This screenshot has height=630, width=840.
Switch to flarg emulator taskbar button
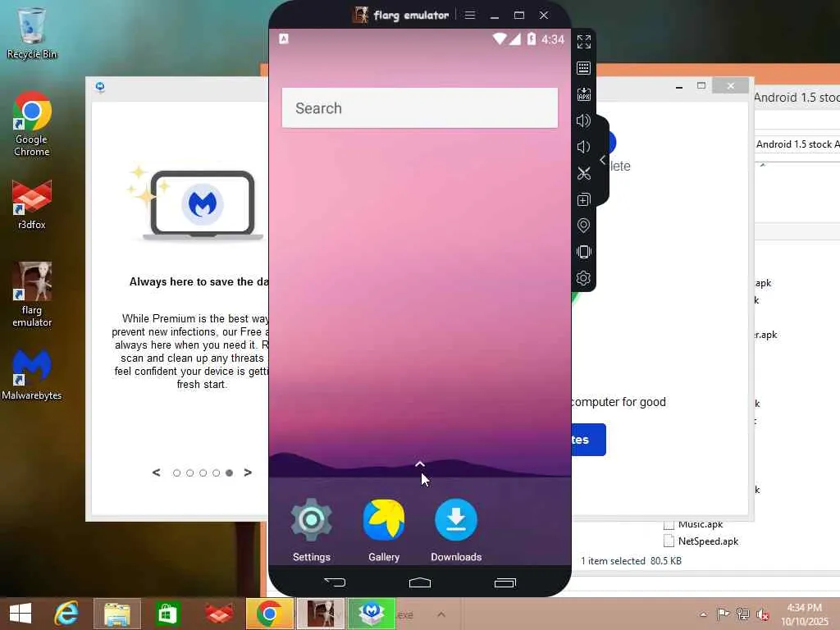(321, 614)
